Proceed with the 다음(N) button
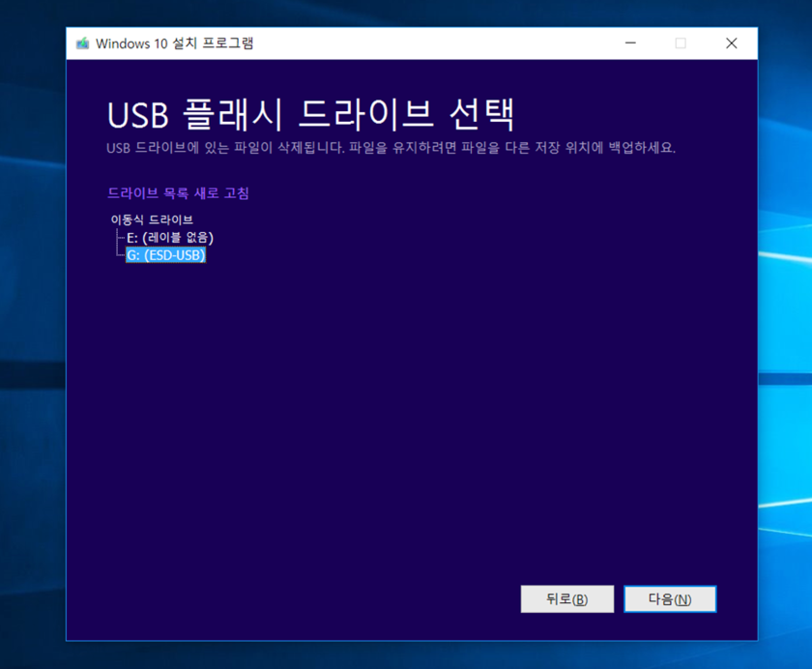Viewport: 812px width, 669px height. [x=670, y=599]
